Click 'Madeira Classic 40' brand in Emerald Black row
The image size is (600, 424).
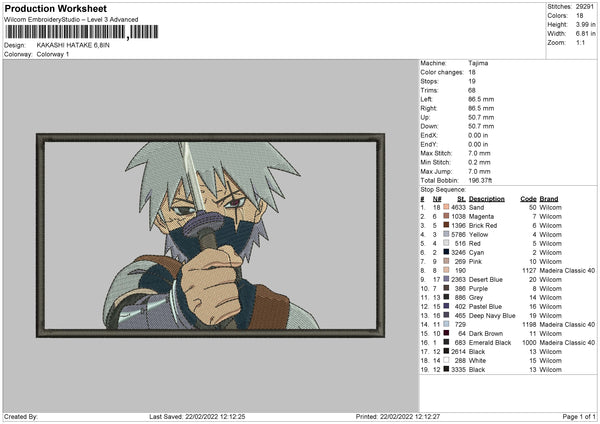point(567,342)
